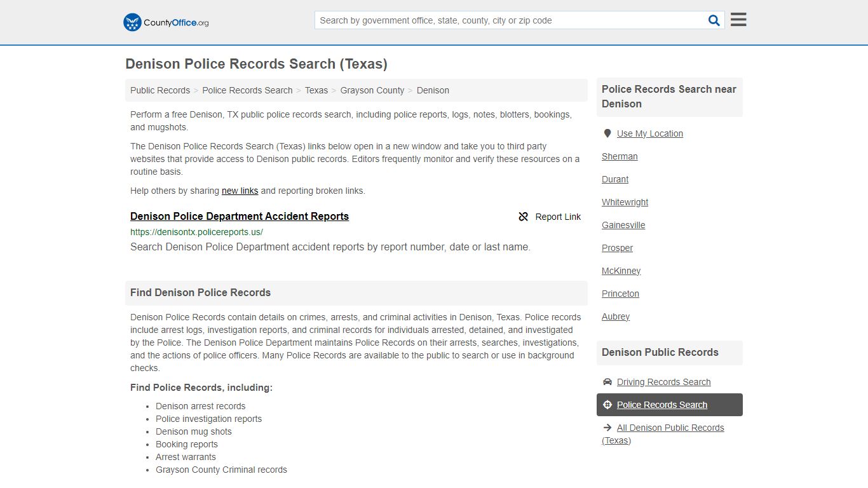Click the Report Link button
This screenshot has width=868, height=488.
pyautogui.click(x=550, y=217)
